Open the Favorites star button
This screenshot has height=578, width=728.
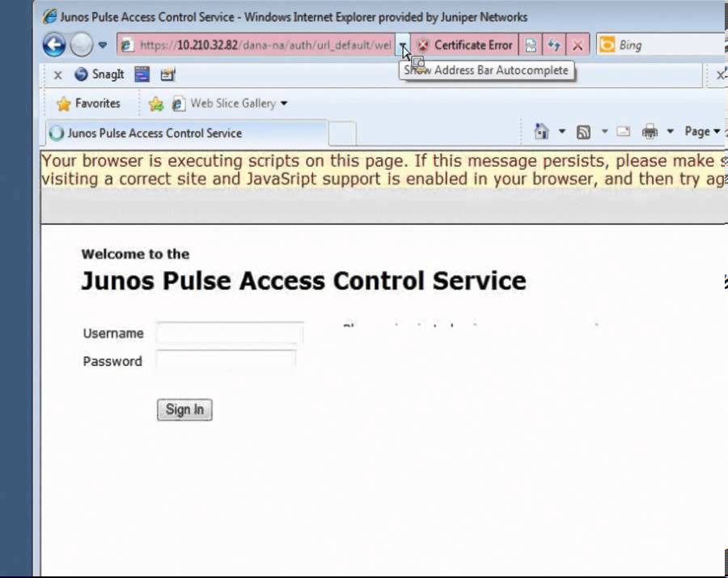coord(88,103)
